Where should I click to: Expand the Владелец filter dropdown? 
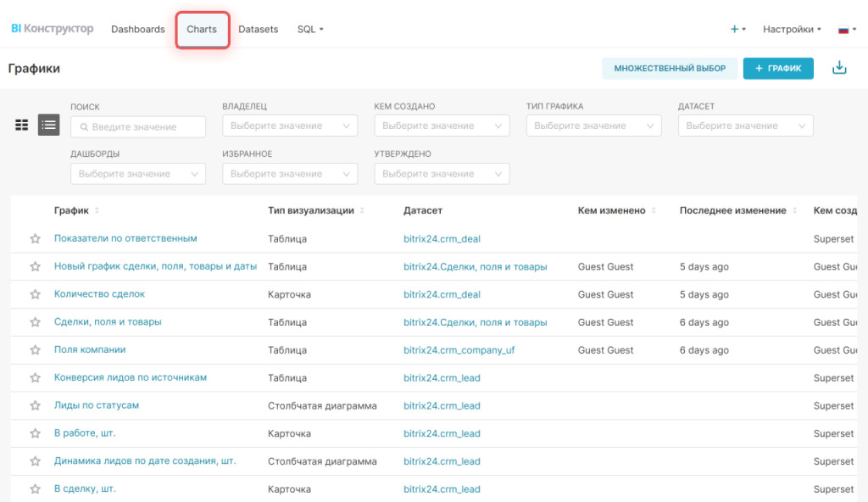click(289, 126)
